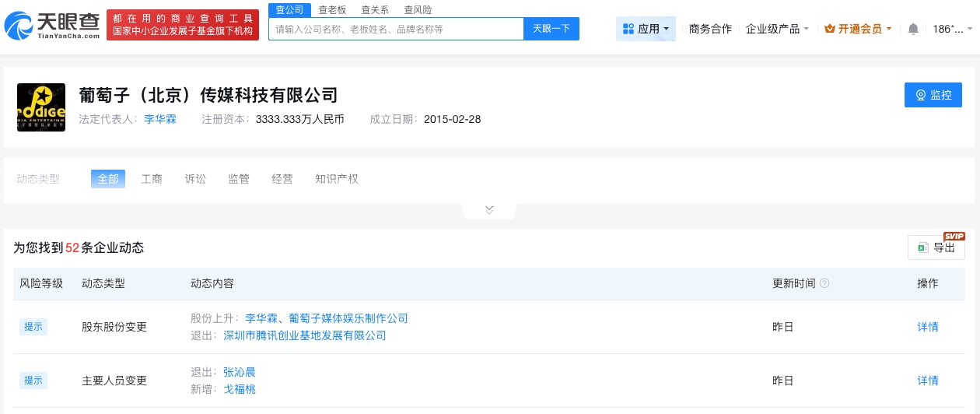Select the 全部 dynamic type filter

(108, 179)
